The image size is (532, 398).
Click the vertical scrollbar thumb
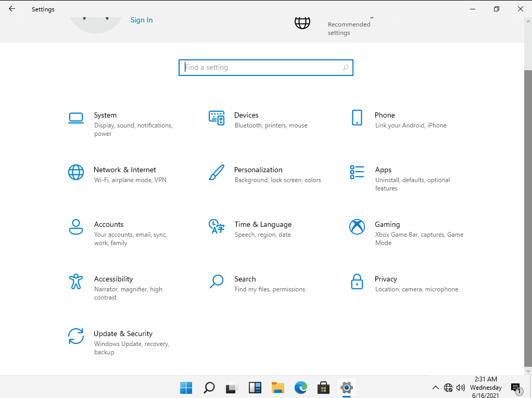(x=528, y=219)
